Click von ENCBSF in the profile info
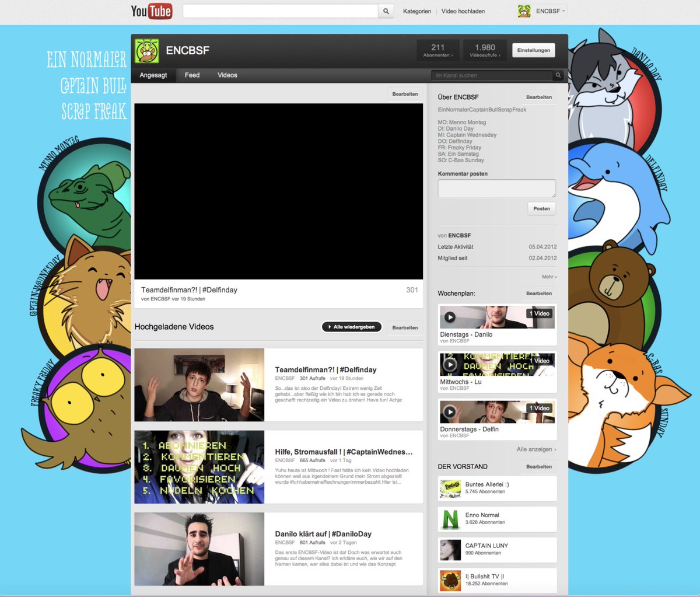 (454, 236)
